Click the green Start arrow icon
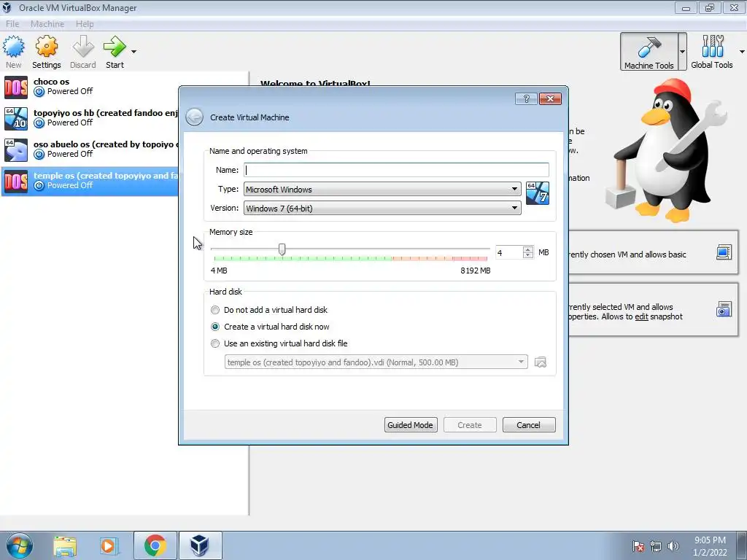This screenshot has height=560, width=747. pos(115,47)
